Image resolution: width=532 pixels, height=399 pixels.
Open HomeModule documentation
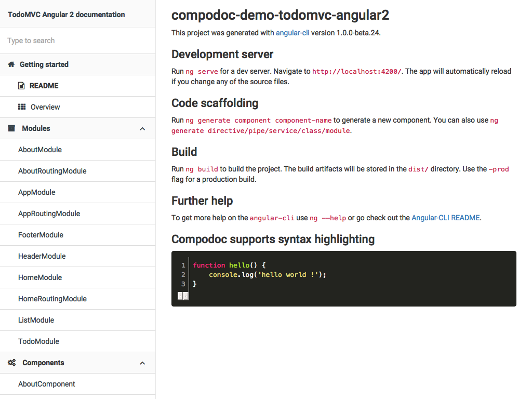click(x=78, y=277)
